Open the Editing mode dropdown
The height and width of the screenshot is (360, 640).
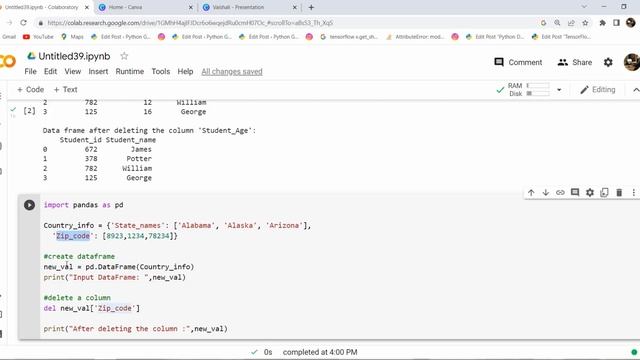pos(598,89)
